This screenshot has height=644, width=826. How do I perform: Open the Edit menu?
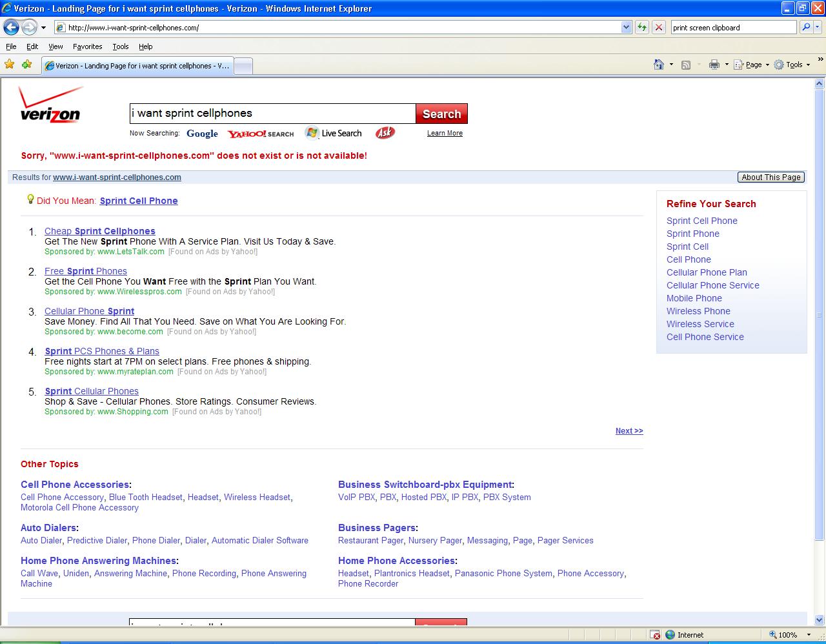[x=32, y=46]
